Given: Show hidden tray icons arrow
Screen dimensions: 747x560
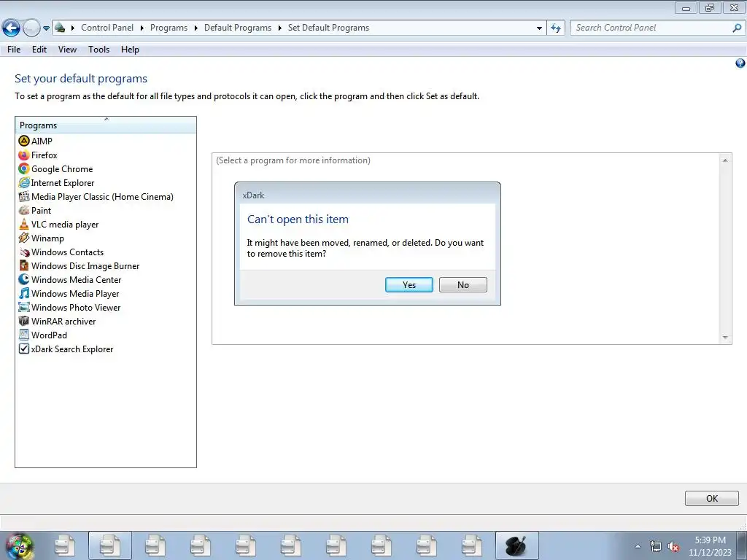Looking at the screenshot, I should (x=638, y=546).
